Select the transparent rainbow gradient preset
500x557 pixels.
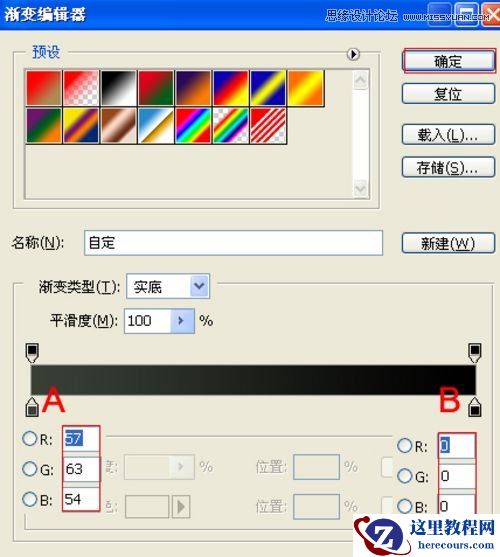231,126
